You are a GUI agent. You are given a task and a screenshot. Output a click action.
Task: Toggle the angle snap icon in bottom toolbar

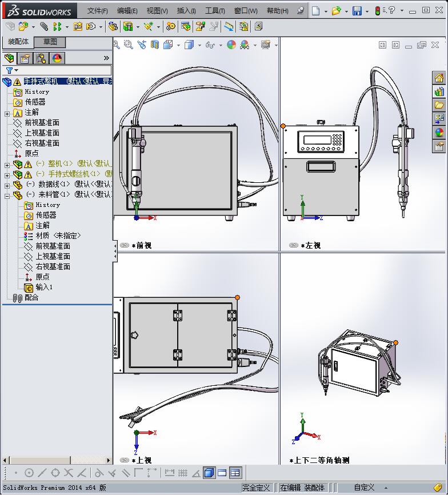[196, 473]
